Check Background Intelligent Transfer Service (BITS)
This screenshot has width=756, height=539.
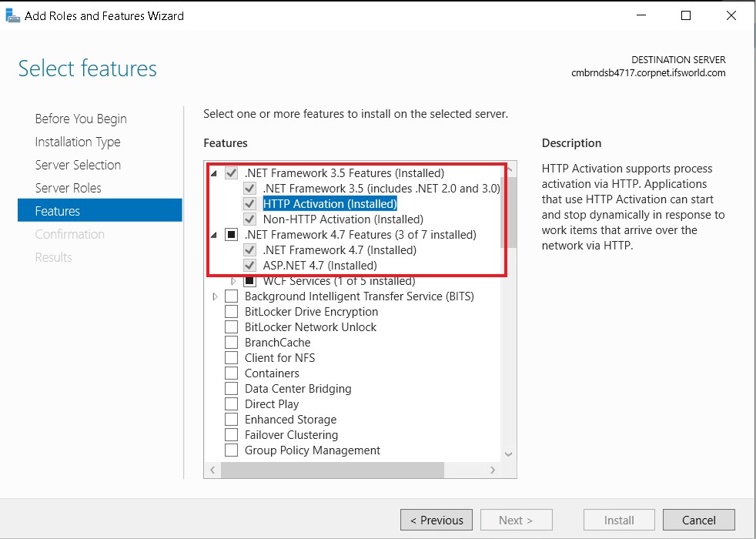[230, 296]
